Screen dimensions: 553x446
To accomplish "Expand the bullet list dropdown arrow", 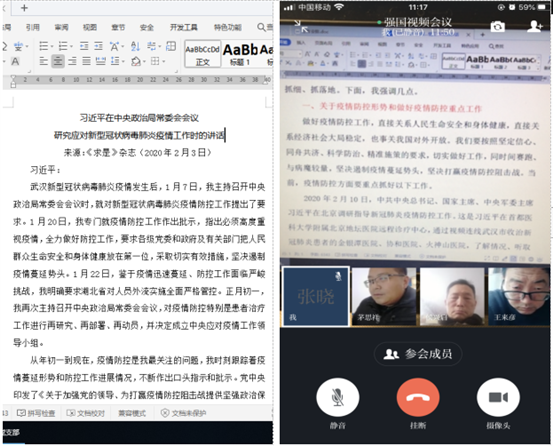I will [x=52, y=46].
